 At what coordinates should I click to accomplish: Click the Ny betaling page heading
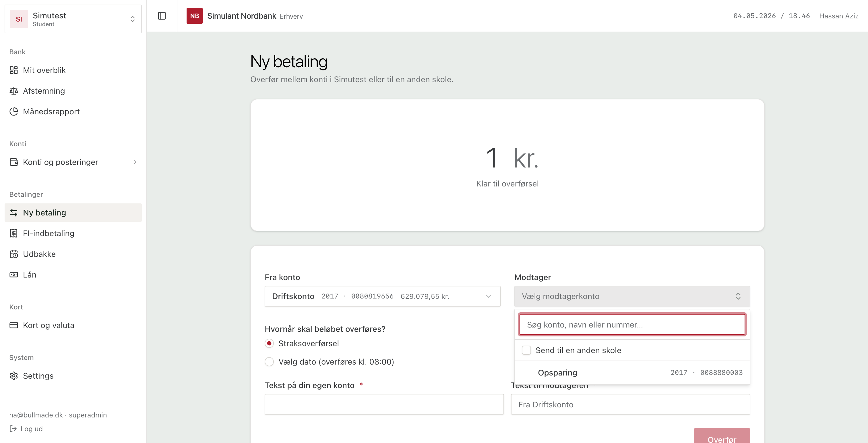(289, 62)
